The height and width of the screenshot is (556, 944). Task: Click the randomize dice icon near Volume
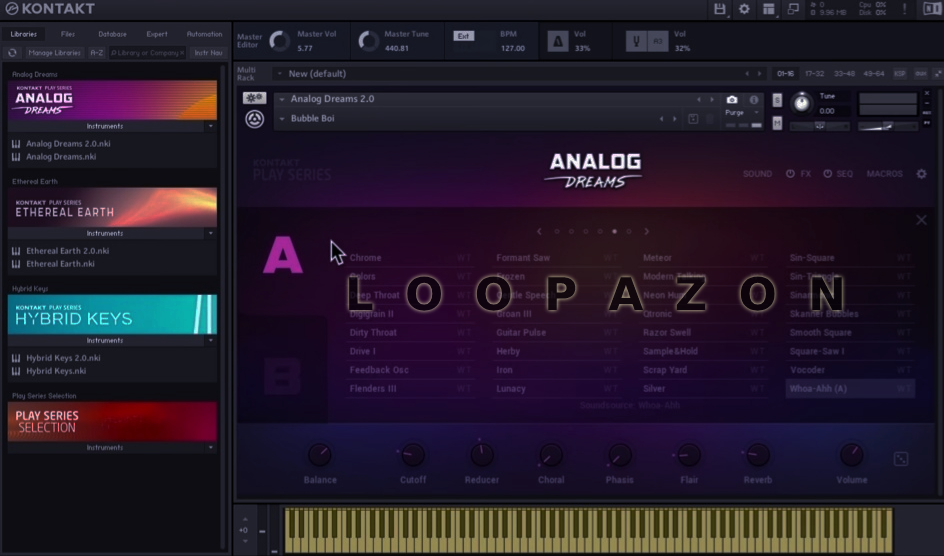click(901, 459)
